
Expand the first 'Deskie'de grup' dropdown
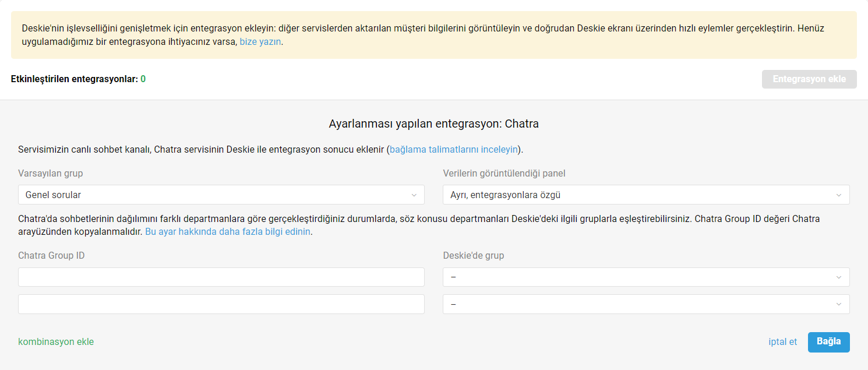click(646, 277)
